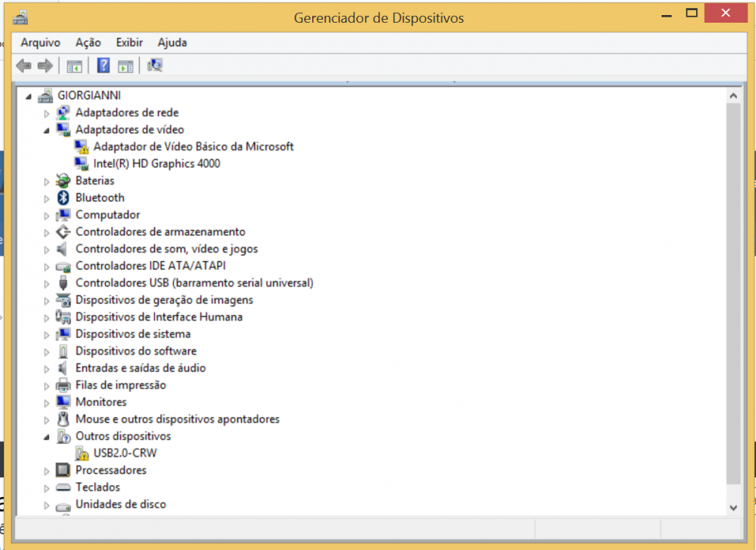Select Teclados label
The width and height of the screenshot is (756, 550).
coord(98,487)
